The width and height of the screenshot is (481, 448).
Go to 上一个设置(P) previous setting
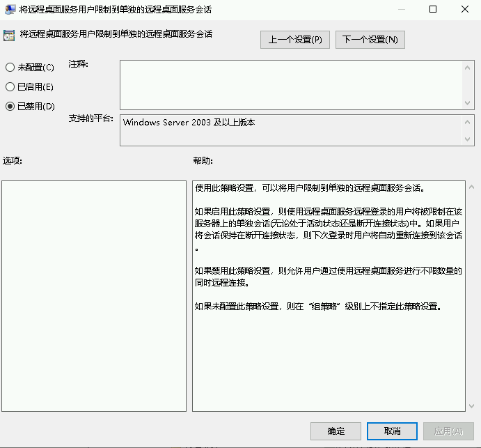295,40
